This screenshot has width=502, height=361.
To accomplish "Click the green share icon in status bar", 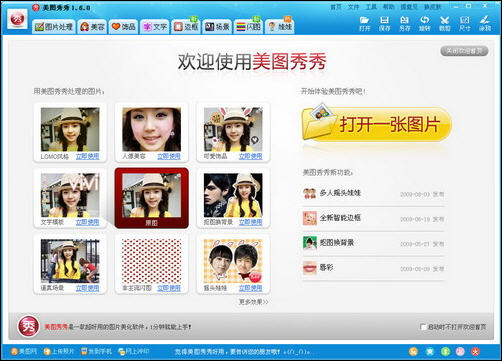I will 445,351.
